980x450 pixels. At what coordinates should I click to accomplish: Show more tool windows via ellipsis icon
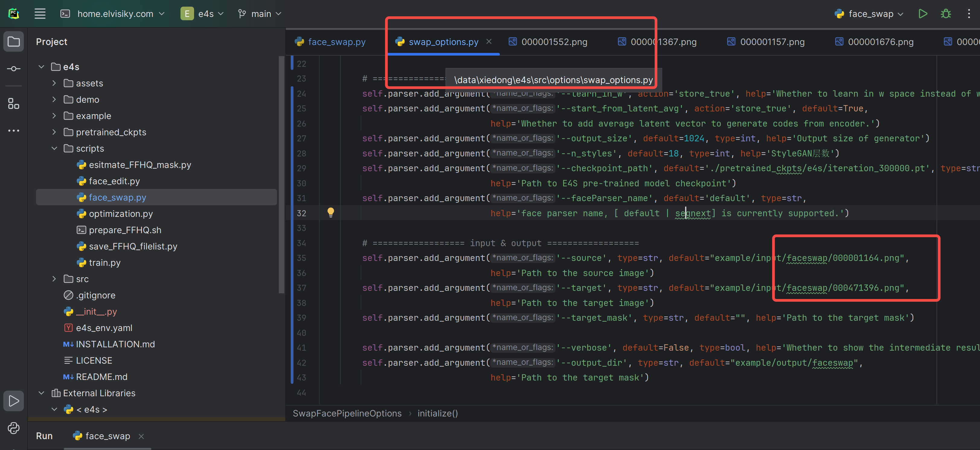(x=14, y=130)
